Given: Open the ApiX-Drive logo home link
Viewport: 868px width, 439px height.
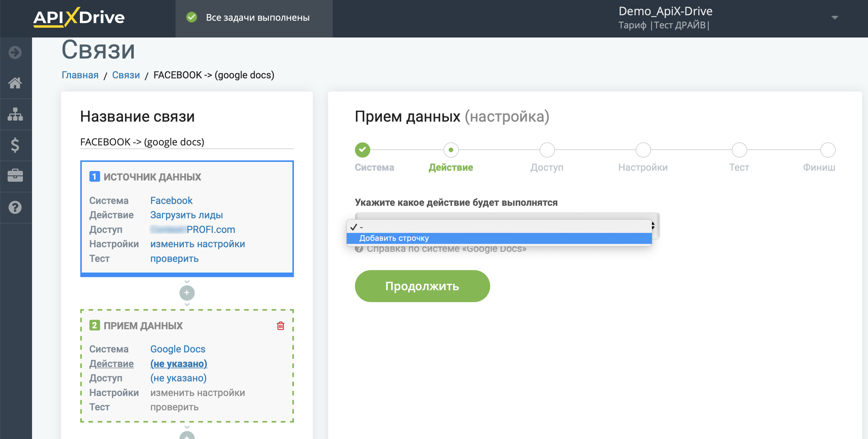Looking at the screenshot, I should [79, 17].
